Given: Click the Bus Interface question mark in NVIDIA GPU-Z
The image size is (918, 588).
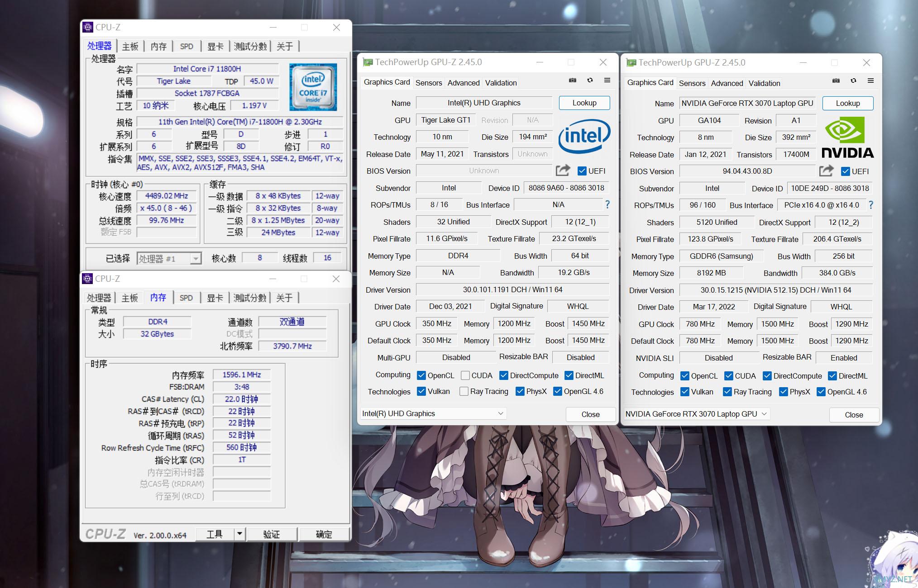Looking at the screenshot, I should (x=871, y=205).
